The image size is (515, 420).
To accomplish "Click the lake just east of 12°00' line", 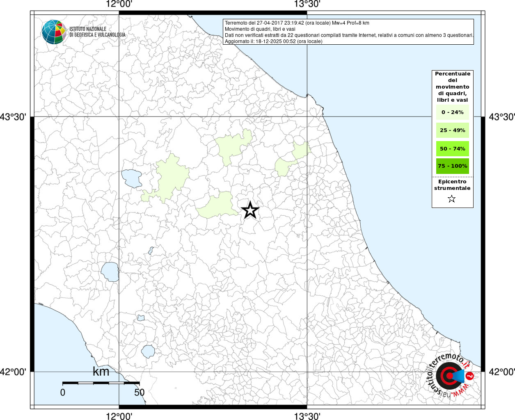I will pos(131,179).
